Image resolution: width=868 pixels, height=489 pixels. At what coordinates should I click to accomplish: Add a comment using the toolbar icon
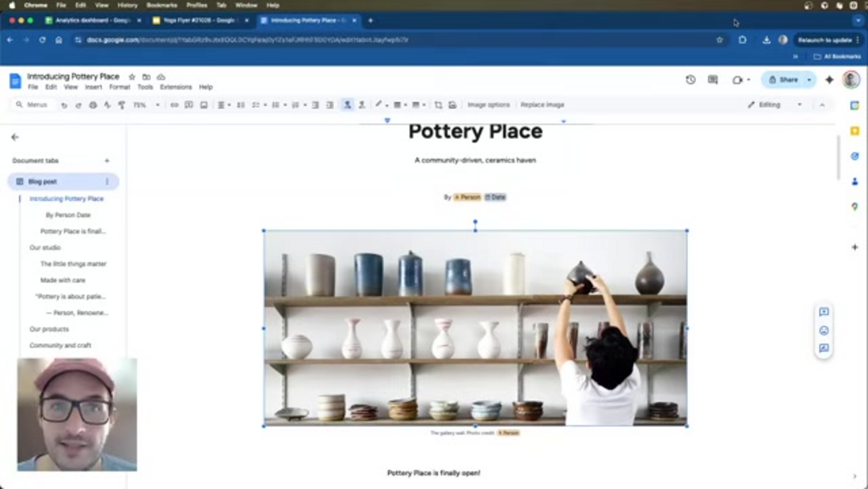(x=189, y=105)
